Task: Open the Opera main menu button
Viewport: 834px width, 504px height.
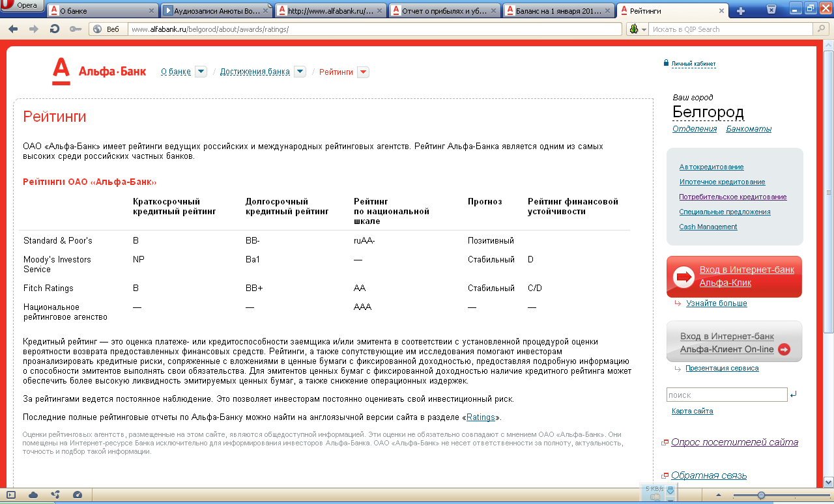Action: pos(22,7)
